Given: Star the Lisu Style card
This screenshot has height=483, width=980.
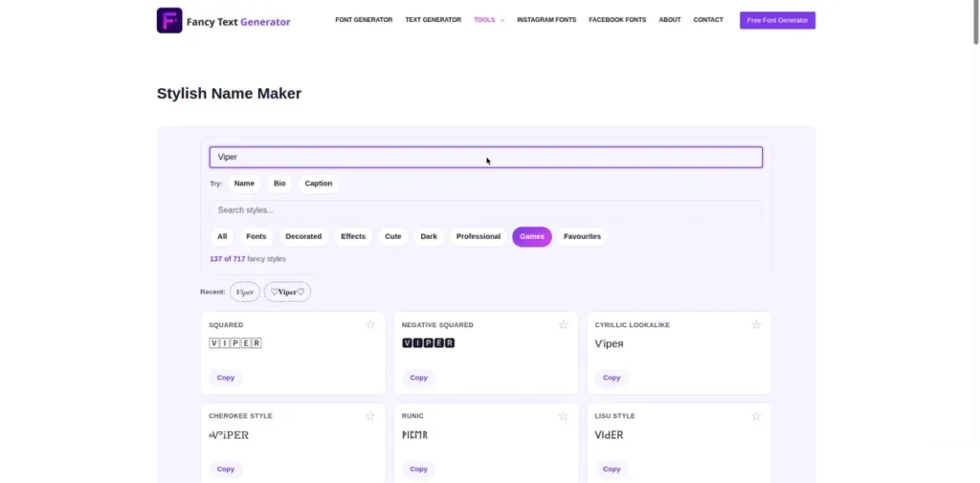Looking at the screenshot, I should [x=756, y=416].
